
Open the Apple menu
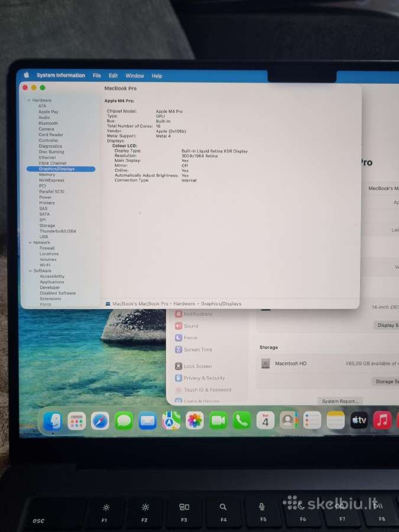point(27,75)
